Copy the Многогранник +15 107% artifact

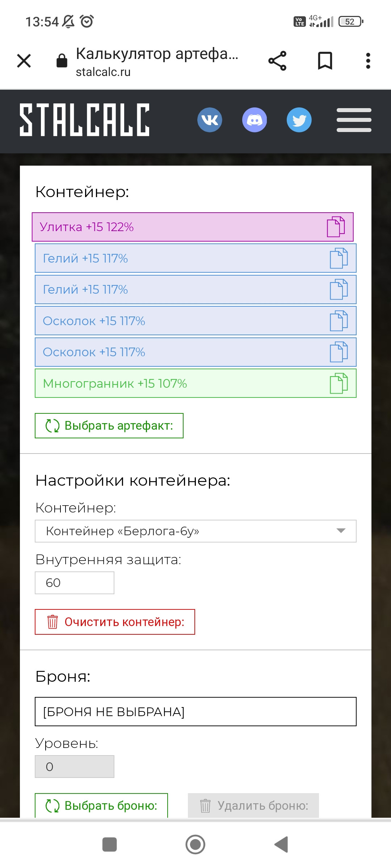point(339,383)
